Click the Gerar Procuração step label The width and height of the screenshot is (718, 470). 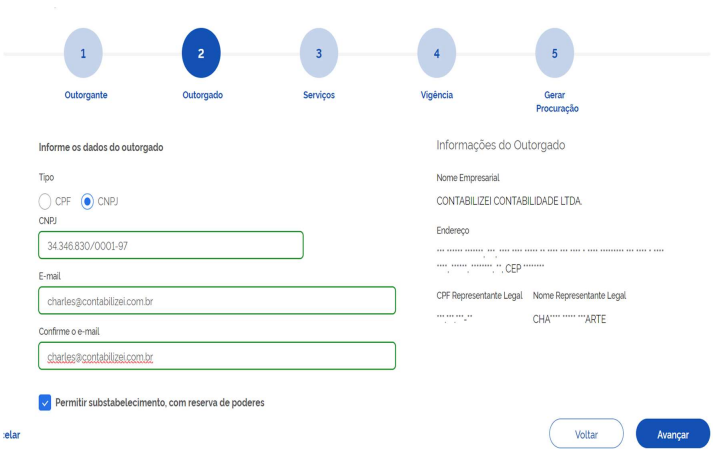coord(557,102)
